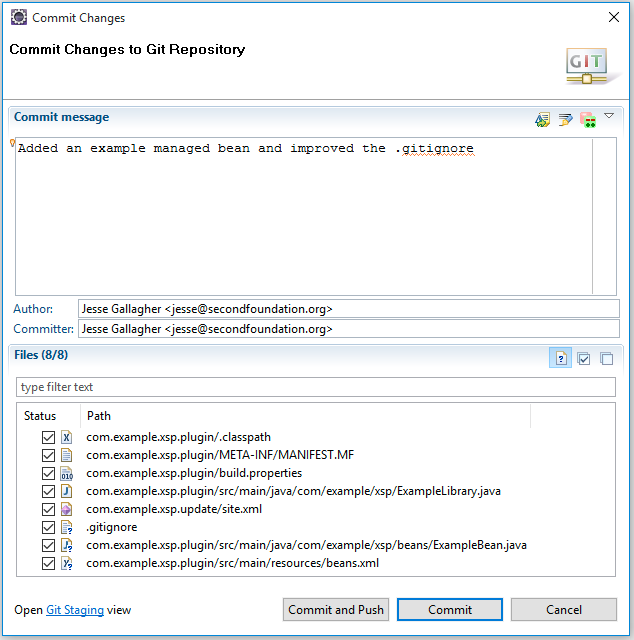Click the Cancel button

(x=563, y=610)
